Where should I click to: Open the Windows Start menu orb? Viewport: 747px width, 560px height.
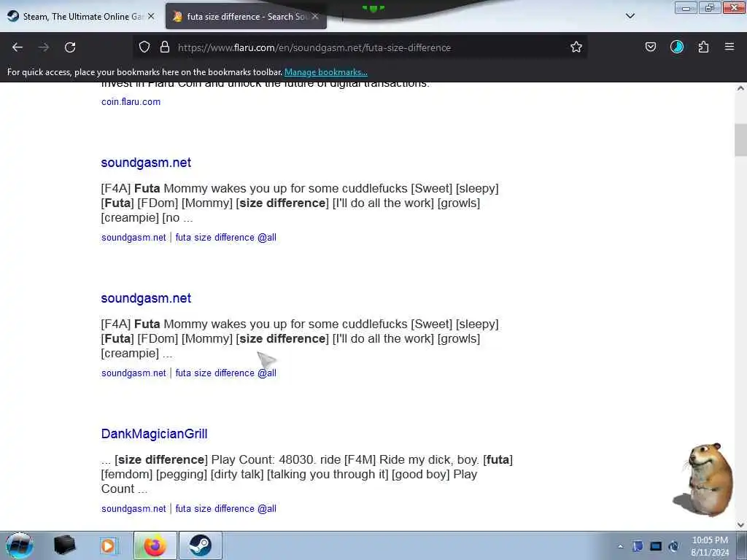(x=19, y=545)
